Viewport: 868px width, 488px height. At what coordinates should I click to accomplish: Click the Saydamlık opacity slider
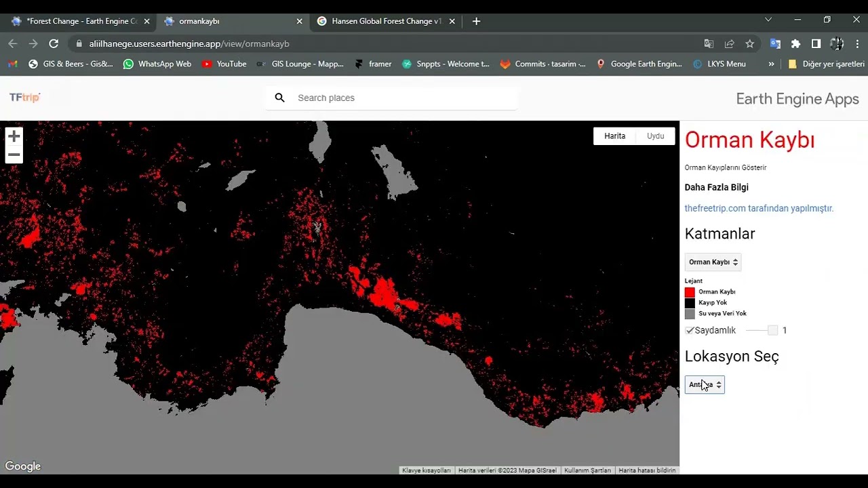[762, 330]
